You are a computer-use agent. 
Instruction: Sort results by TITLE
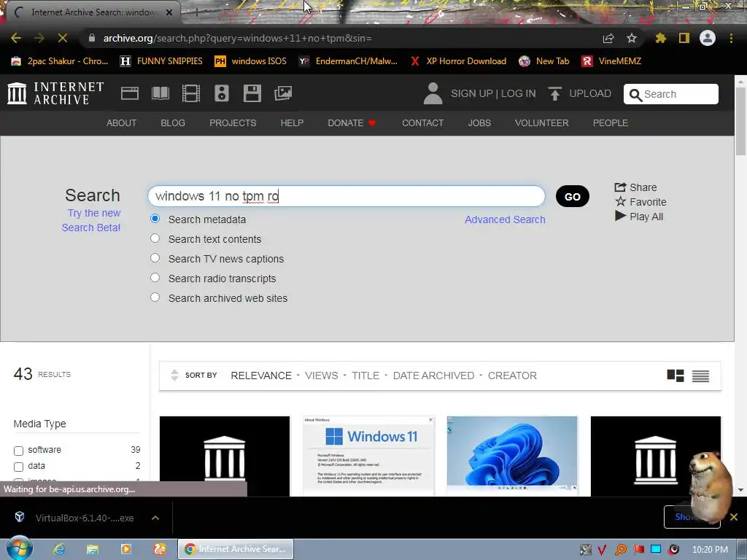[x=365, y=376]
